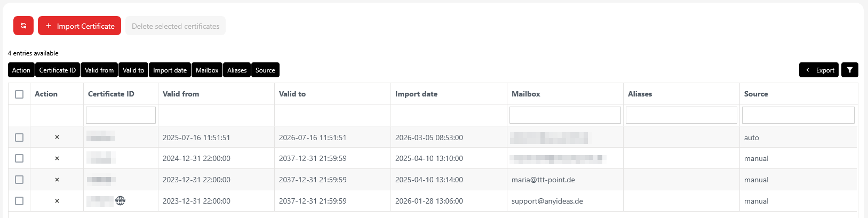
Task: Toggle the Import date column visibility button
Action: tap(170, 70)
